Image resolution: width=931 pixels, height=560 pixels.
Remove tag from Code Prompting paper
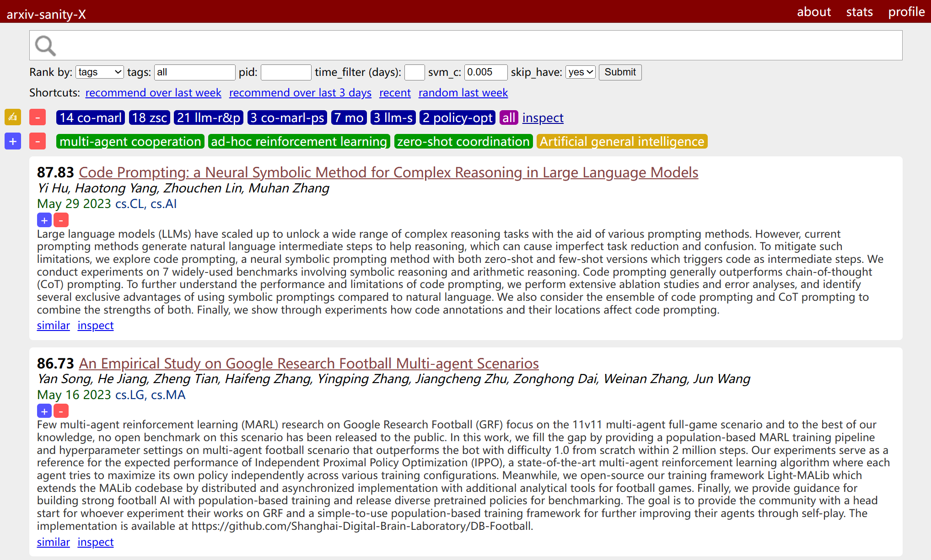61,220
